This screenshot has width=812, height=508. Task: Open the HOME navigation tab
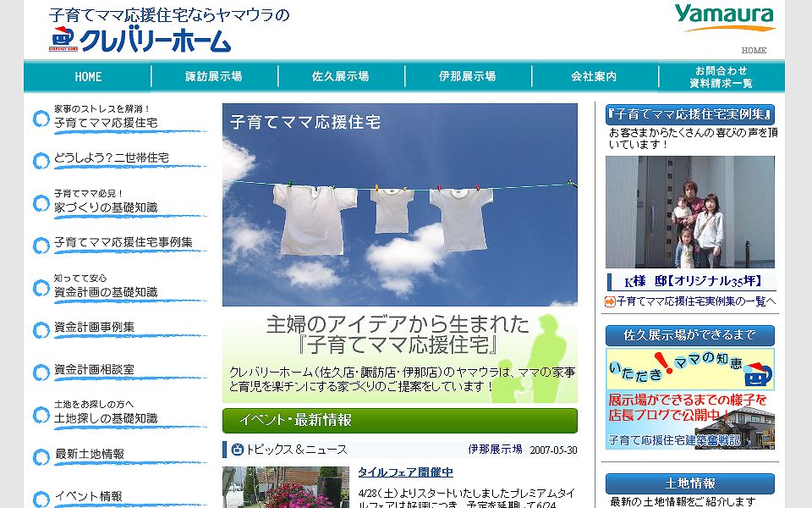87,77
